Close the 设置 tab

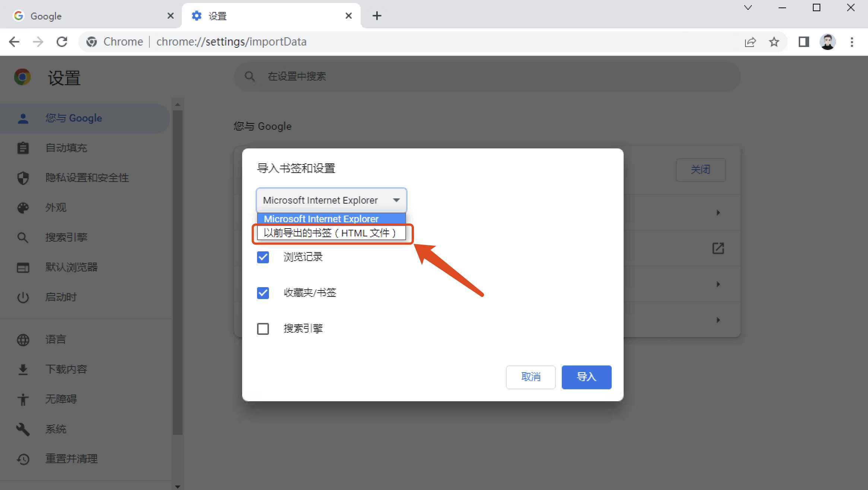click(x=348, y=16)
